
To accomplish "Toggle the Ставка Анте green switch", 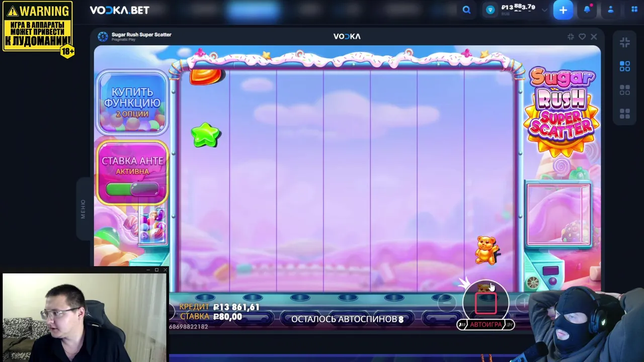I will click(x=132, y=189).
